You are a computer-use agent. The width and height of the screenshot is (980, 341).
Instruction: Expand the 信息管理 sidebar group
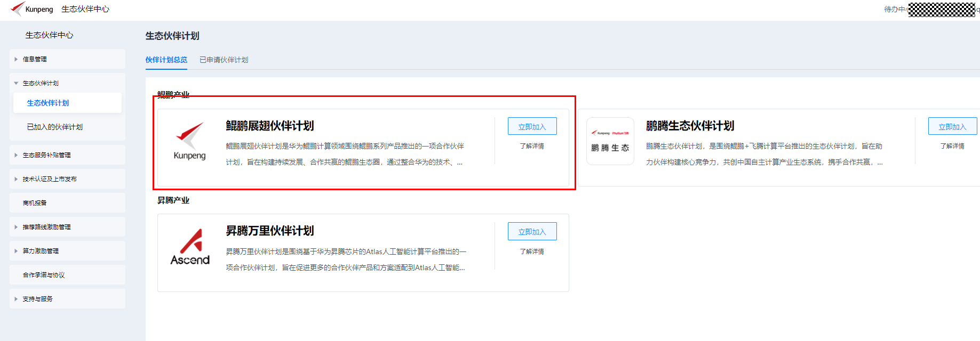coord(67,59)
